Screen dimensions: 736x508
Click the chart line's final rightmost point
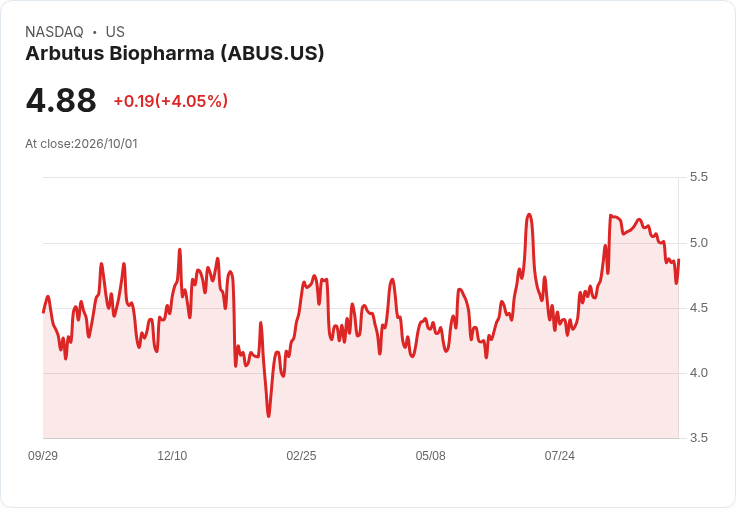(x=679, y=260)
